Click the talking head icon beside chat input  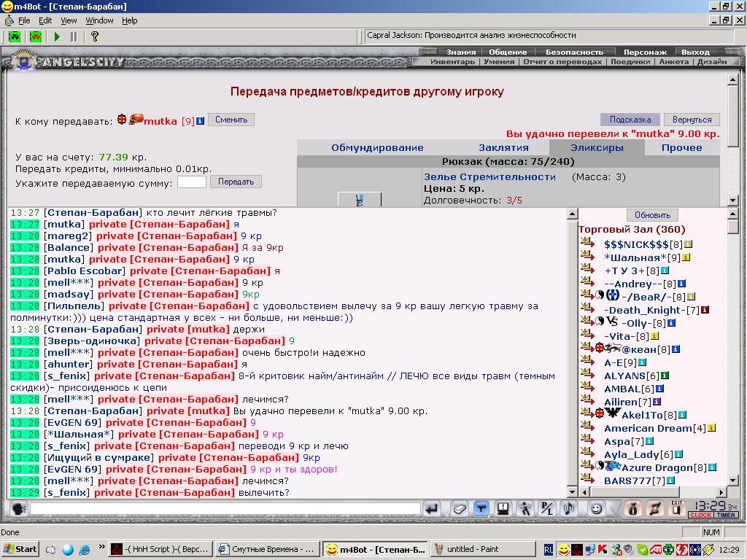pos(18,509)
